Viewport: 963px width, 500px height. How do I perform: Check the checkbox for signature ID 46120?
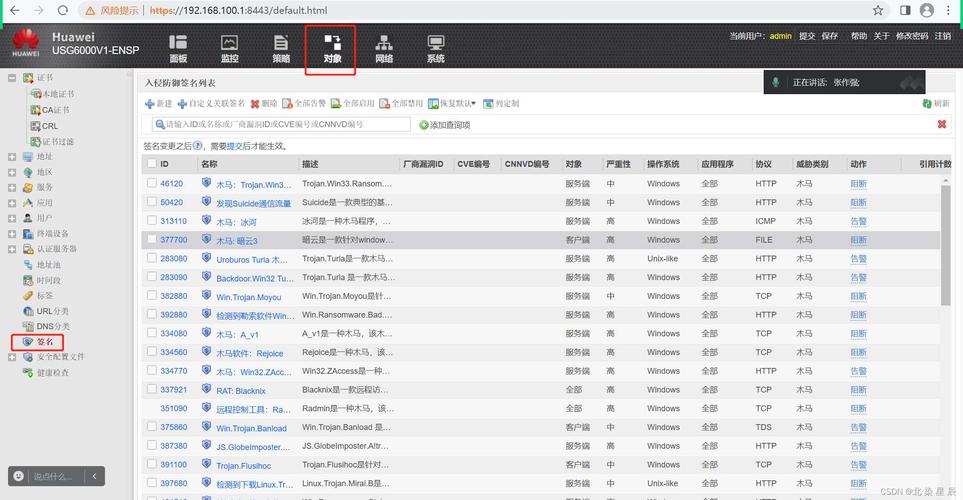[x=152, y=183]
